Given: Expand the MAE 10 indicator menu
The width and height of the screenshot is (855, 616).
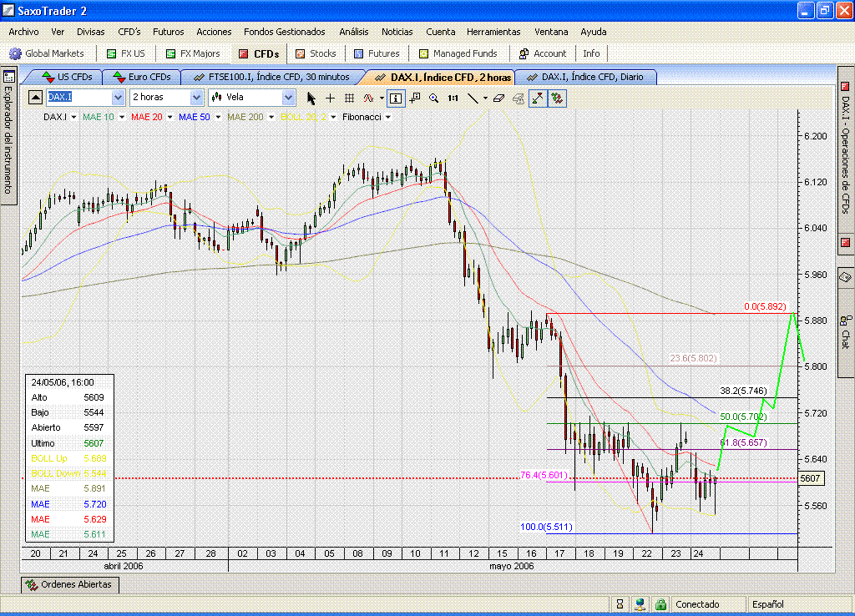Looking at the screenshot, I should 122,117.
